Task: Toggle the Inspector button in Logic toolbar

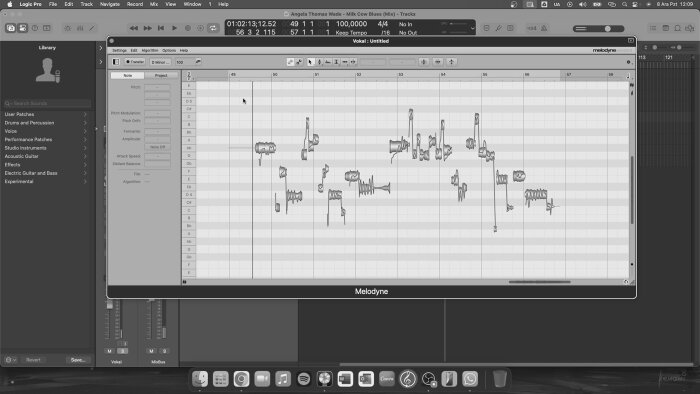Action: point(23,28)
